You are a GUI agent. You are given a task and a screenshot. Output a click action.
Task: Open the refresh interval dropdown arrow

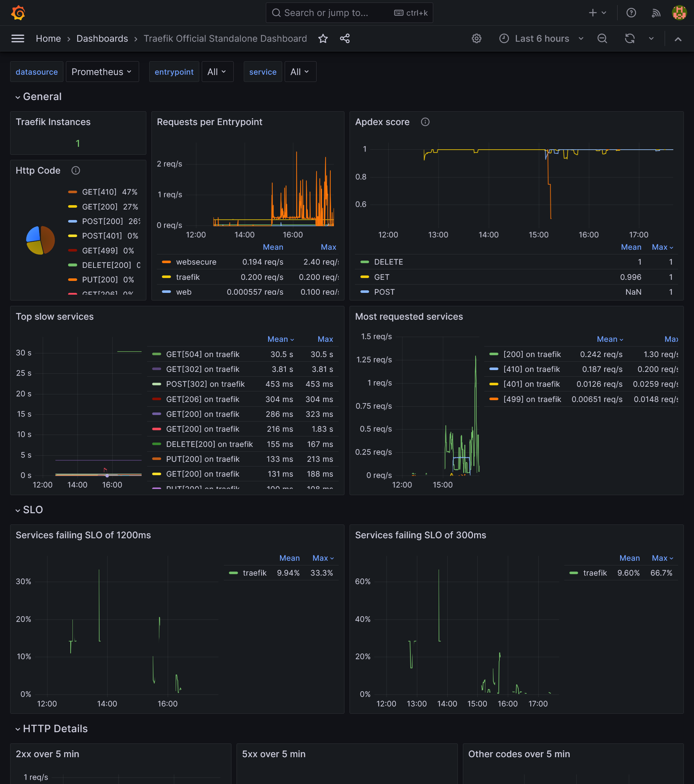651,38
